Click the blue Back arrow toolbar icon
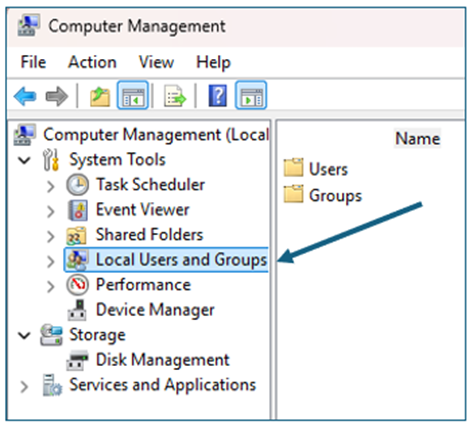 (x=25, y=96)
